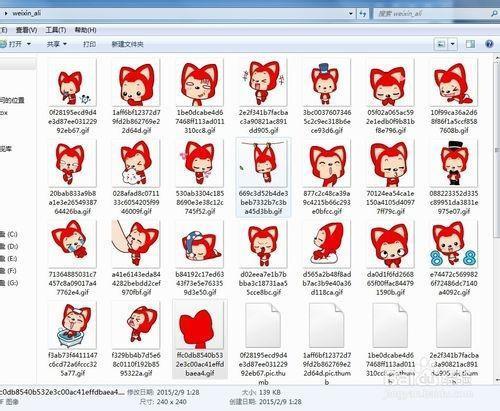Image resolution: width=500 pixels, height=411 pixels.
Task: Open the view options dropdown arrow
Action: (x=452, y=44)
